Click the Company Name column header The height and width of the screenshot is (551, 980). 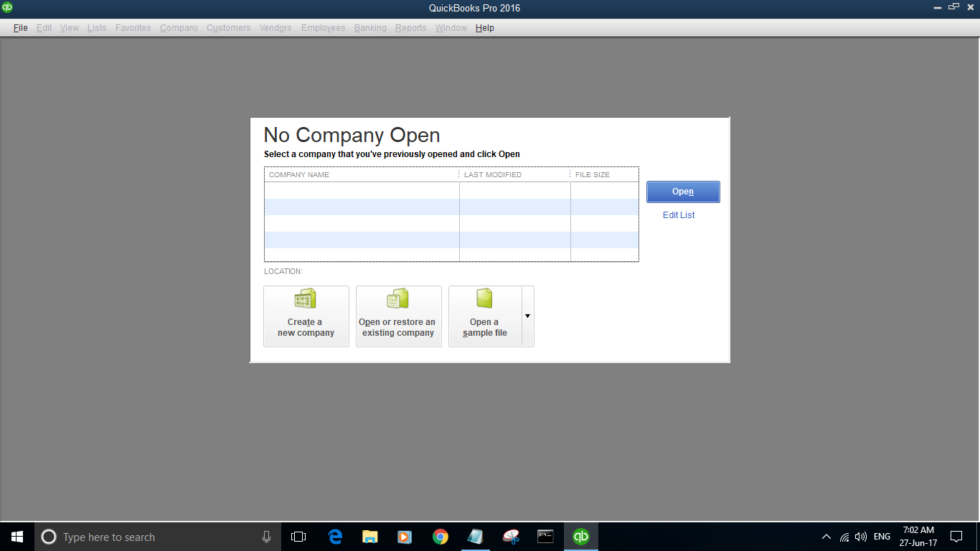pyautogui.click(x=362, y=174)
